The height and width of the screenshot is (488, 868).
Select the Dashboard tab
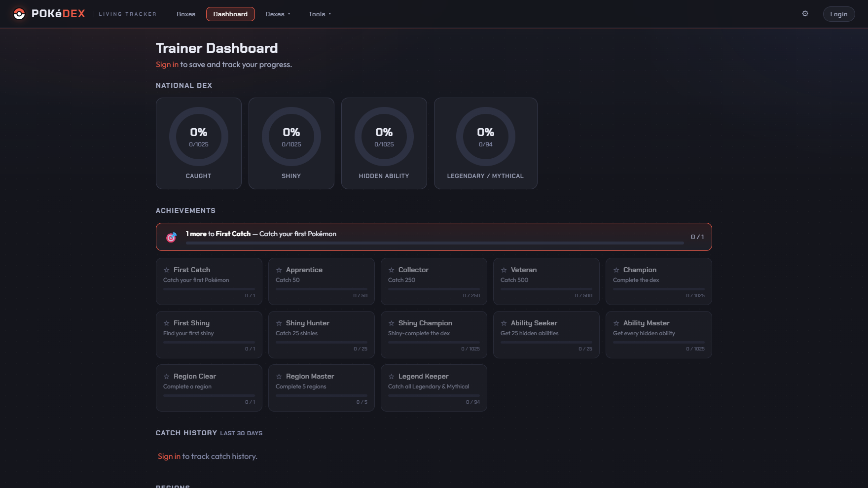coord(230,14)
